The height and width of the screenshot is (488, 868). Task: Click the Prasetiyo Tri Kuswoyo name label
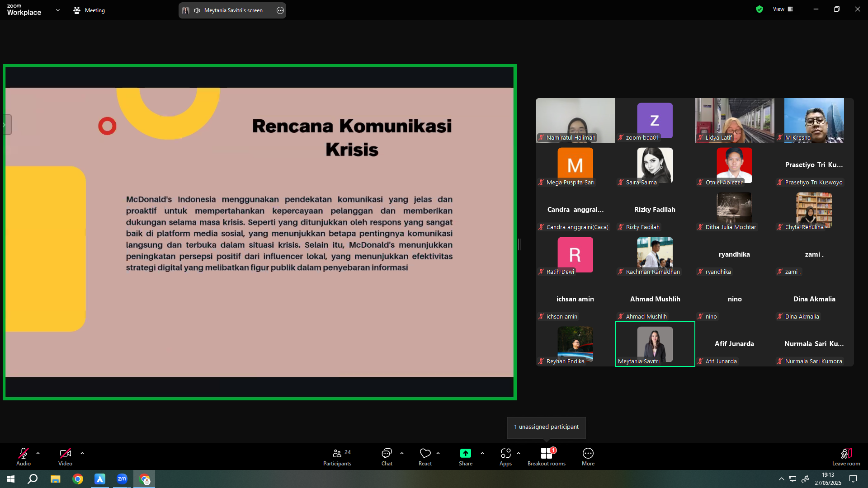tap(814, 183)
